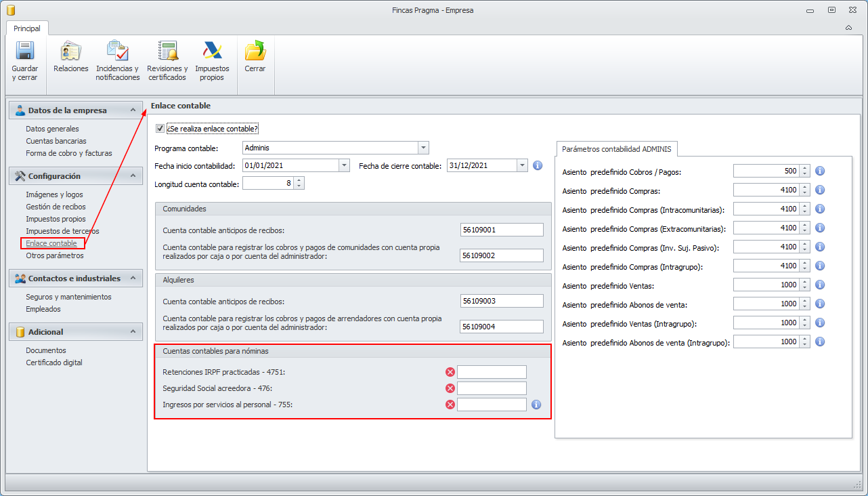Open Datos generales in the sidebar
Image resolution: width=868 pixels, height=496 pixels.
pyautogui.click(x=52, y=129)
